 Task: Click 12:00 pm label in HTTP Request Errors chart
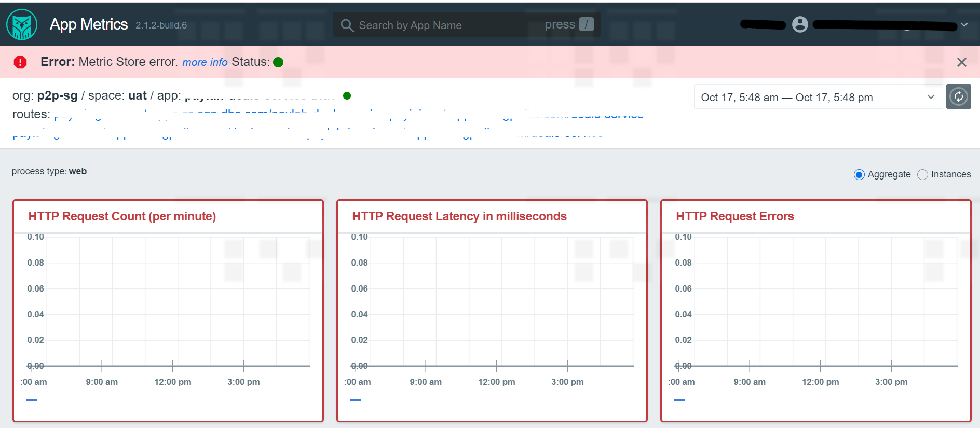[820, 382]
